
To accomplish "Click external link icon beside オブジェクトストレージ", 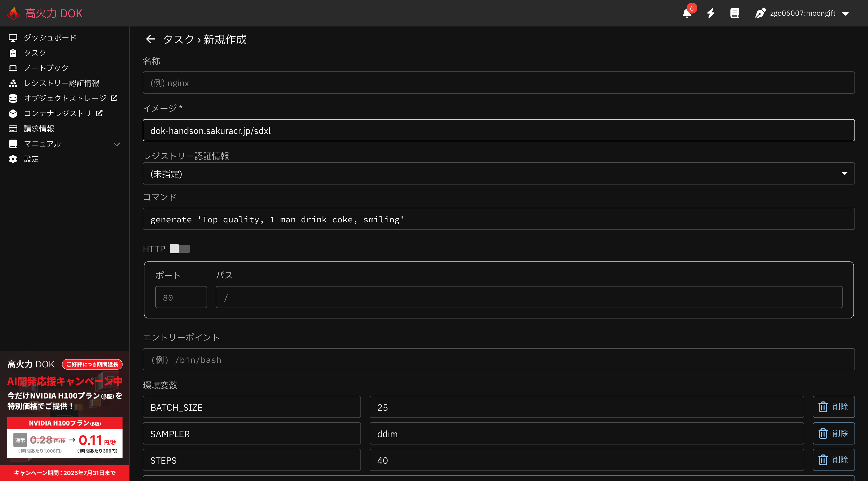I will [114, 98].
